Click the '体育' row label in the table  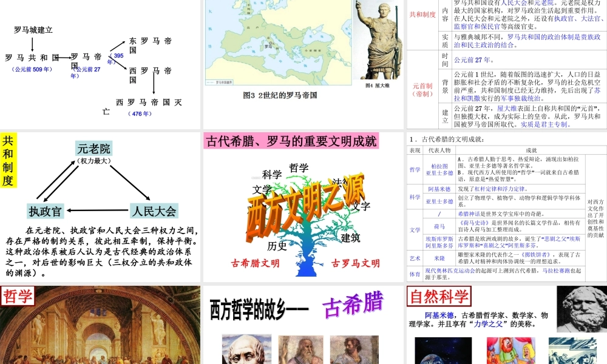[415, 274]
